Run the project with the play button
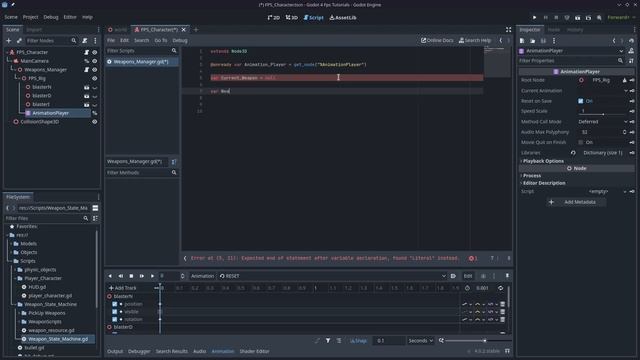Image resolution: width=640 pixels, height=360 pixels. pos(534,18)
